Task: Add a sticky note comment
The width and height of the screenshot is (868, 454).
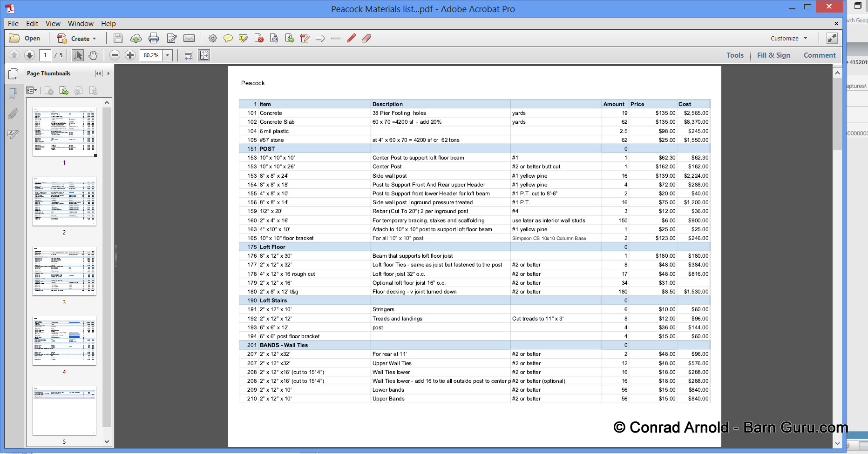Action: tap(228, 39)
